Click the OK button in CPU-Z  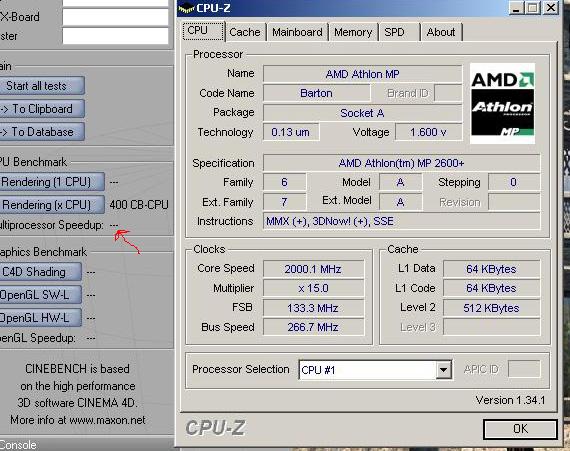pyautogui.click(x=520, y=429)
